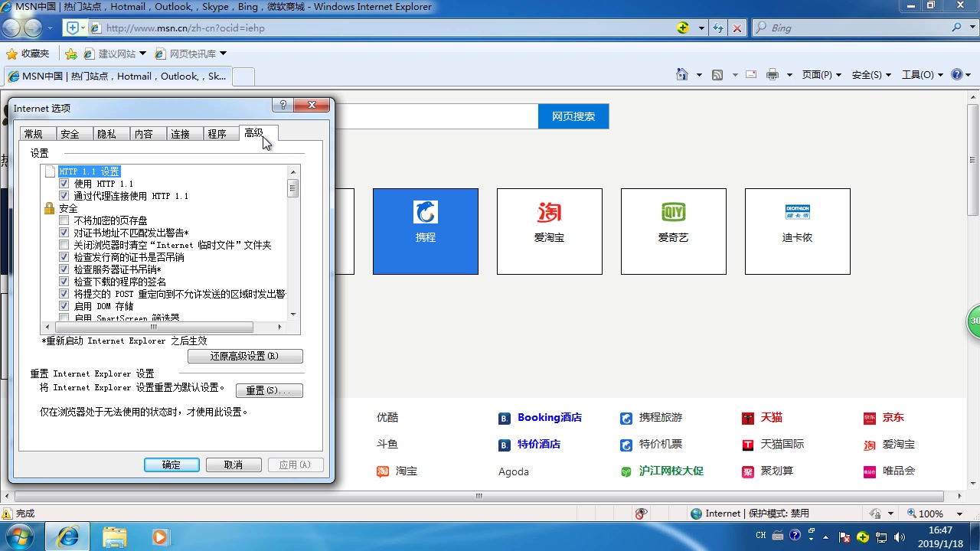
Task: Click the green 360 plus icon in address bar
Action: coord(683,28)
